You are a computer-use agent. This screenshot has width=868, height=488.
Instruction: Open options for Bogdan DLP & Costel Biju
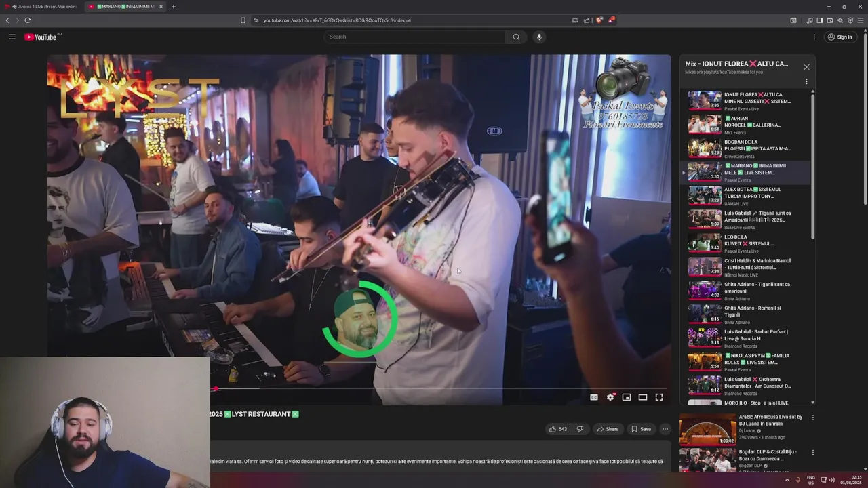pos(812,453)
